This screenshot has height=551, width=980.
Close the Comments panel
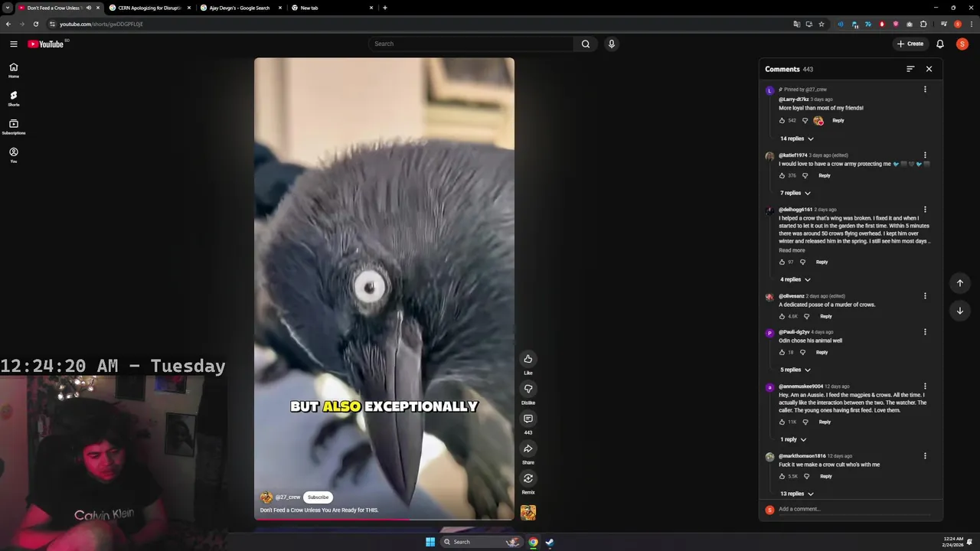coord(929,69)
